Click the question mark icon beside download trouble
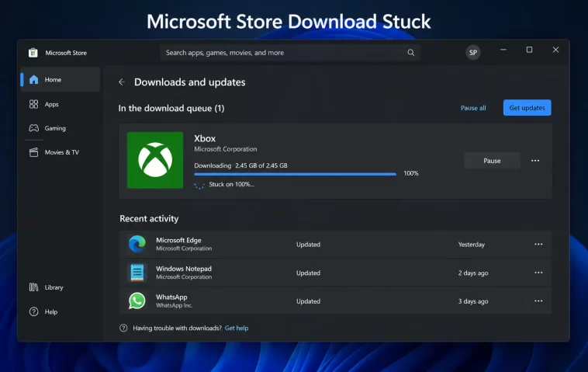 (x=123, y=328)
